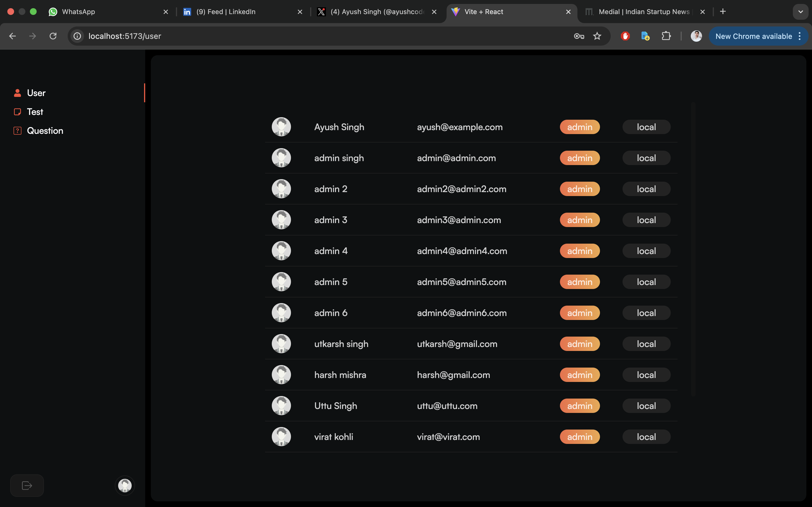The image size is (812, 507).
Task: Click the admin badge for virat kohli
Action: point(579,437)
